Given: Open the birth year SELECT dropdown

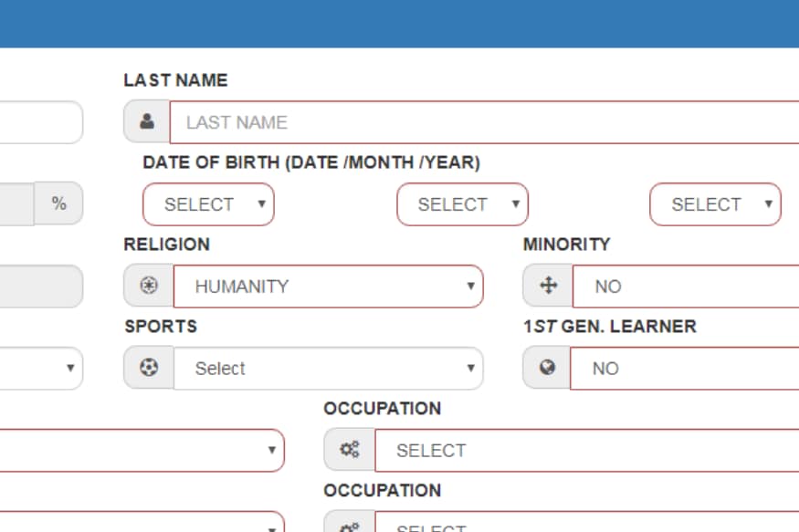Looking at the screenshot, I should (715, 204).
